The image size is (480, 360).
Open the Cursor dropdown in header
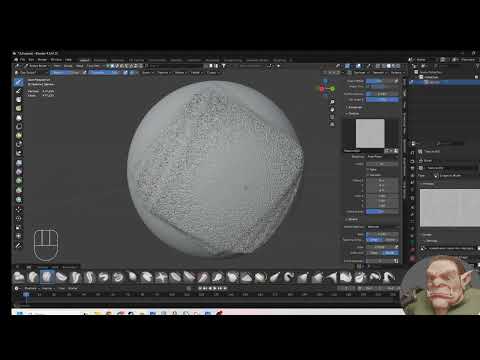[x=212, y=73]
